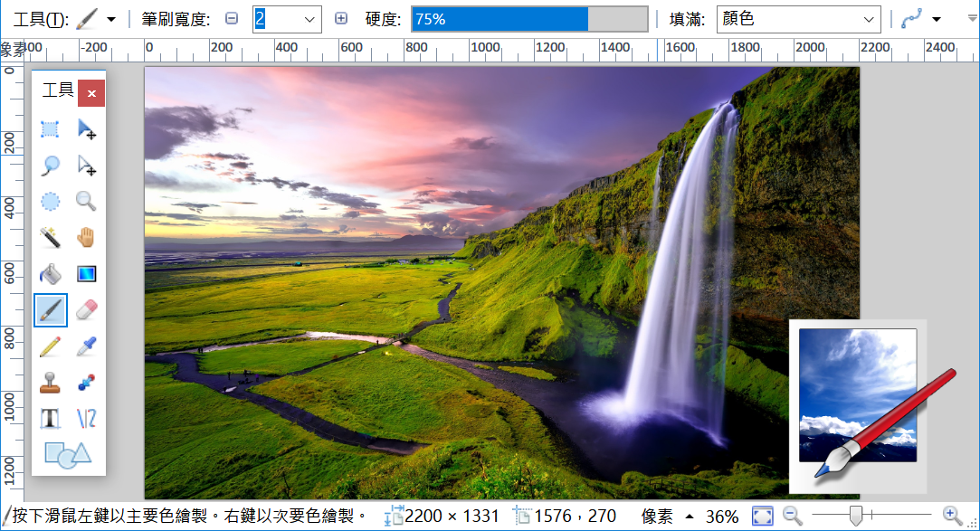Decrease brush width with the minus button

pyautogui.click(x=232, y=19)
